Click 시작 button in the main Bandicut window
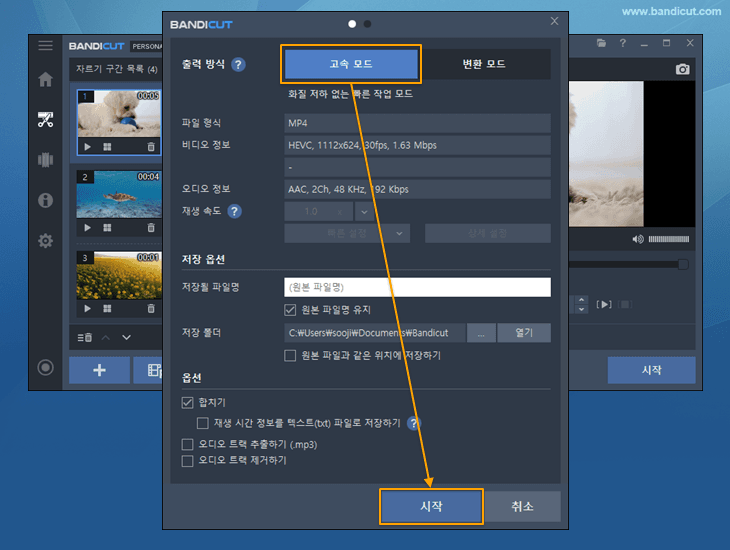The image size is (730, 550). pyautogui.click(x=651, y=370)
